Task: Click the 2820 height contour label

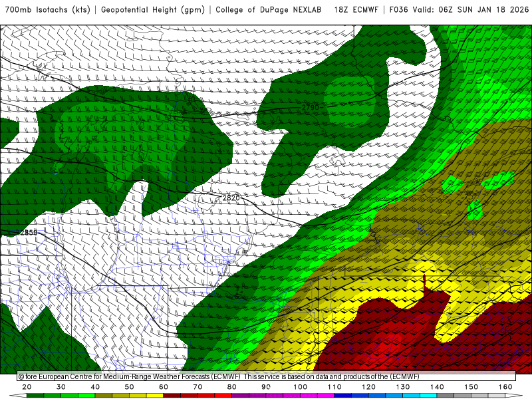Action: point(231,198)
